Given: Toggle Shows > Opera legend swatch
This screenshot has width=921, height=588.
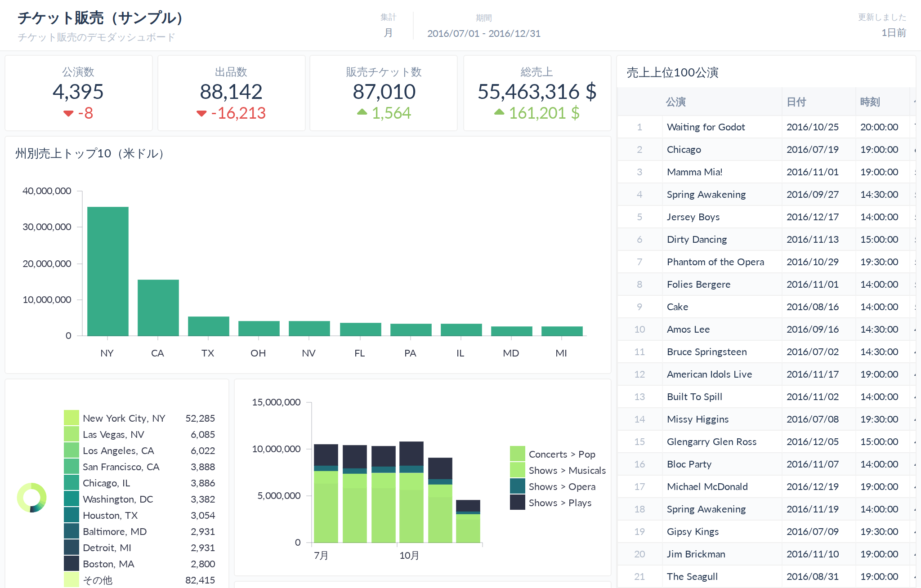Looking at the screenshot, I should point(518,486).
